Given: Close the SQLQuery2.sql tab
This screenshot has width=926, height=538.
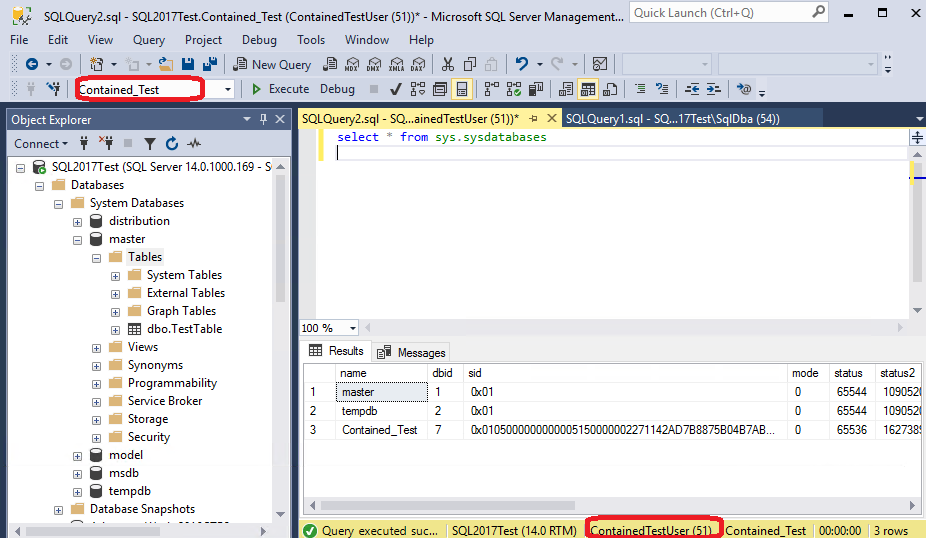Looking at the screenshot, I should pos(552,118).
